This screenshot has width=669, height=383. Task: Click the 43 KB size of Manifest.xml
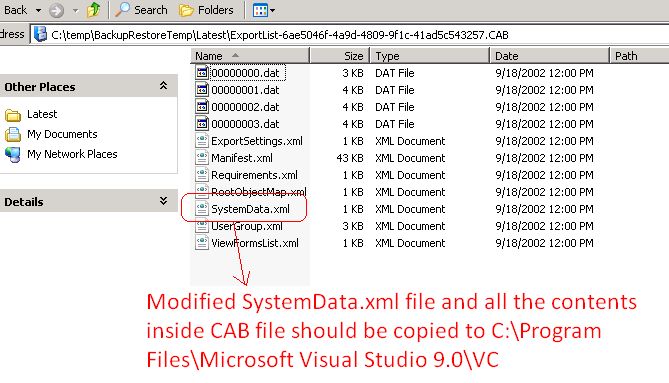350,158
